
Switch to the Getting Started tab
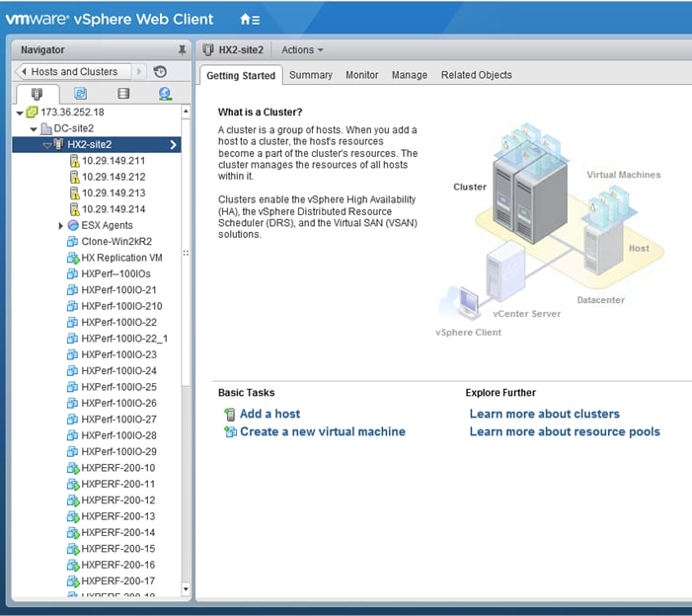pos(241,75)
